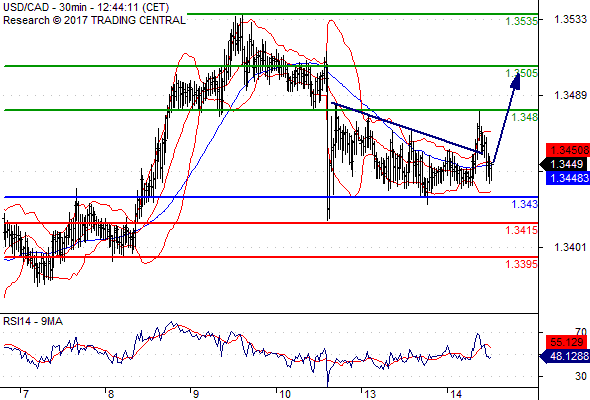This screenshot has height=400, width=590.
Task: Click the red 1.3395 support label
Action: click(522, 264)
